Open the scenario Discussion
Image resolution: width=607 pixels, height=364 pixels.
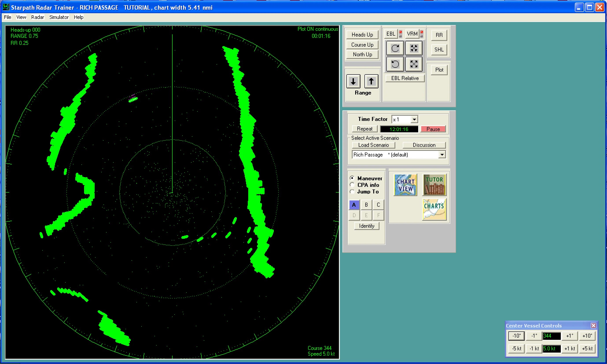(x=424, y=145)
